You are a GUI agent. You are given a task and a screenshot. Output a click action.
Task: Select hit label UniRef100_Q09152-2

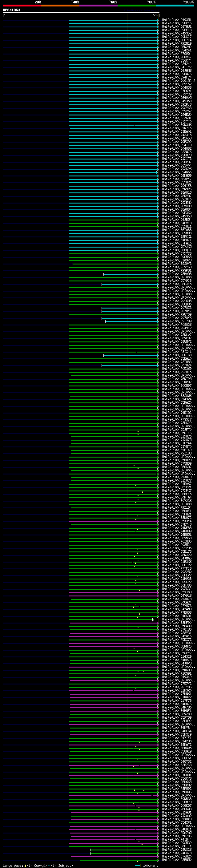[179, 81]
